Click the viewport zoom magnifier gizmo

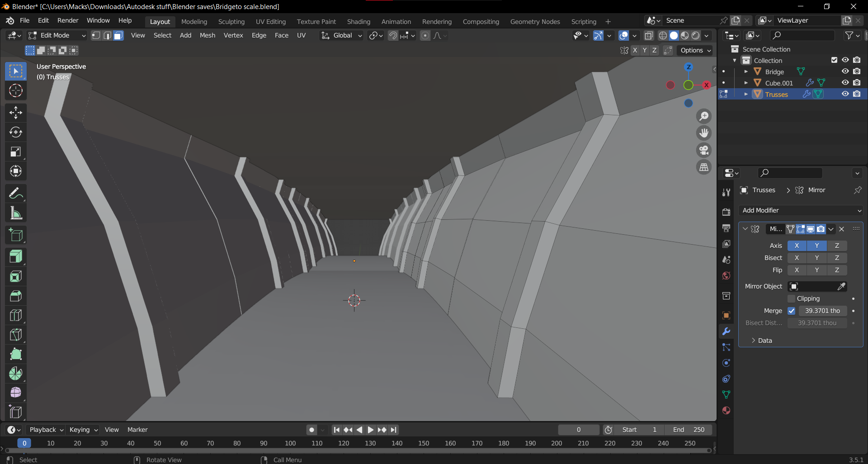[x=704, y=116]
